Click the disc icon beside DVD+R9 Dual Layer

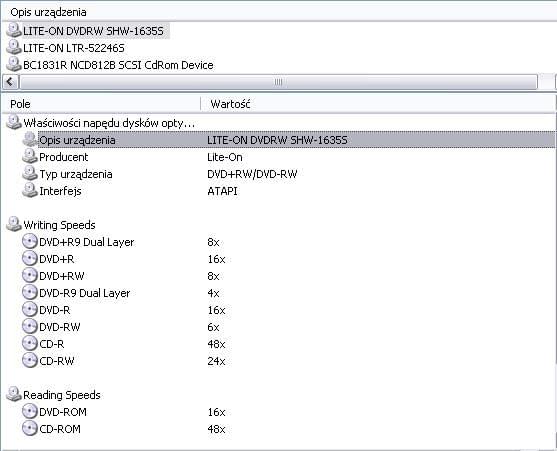tap(29, 241)
